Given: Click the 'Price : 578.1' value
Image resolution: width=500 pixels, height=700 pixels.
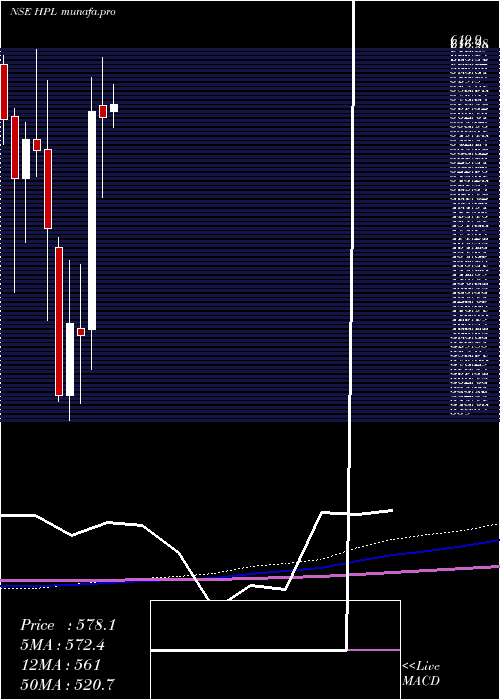Looking at the screenshot, I should 68,625.
